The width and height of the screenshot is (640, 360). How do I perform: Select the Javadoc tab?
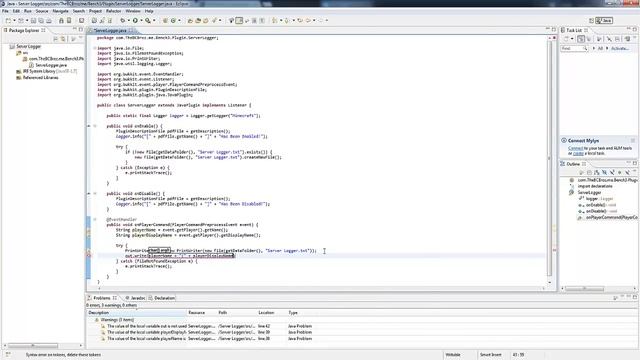point(135,298)
